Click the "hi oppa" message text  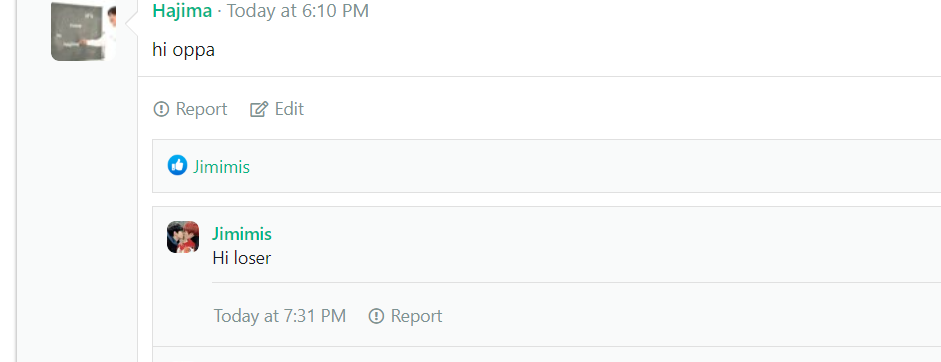(184, 50)
